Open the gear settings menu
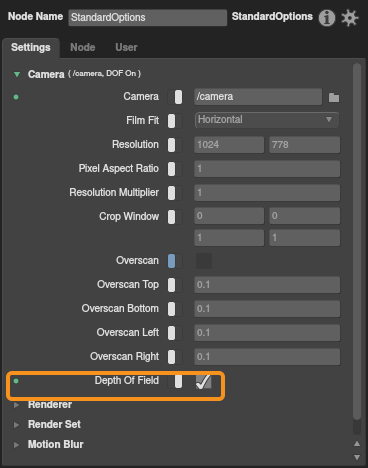Viewport: 368px width, 468px height. (350, 18)
